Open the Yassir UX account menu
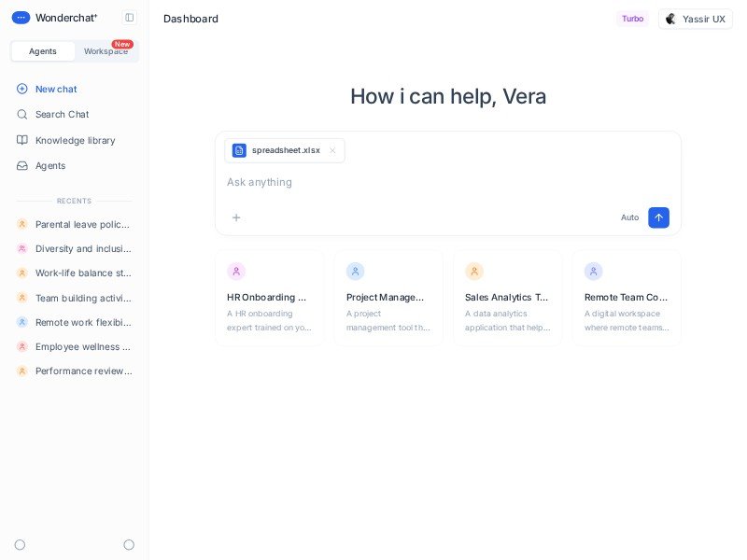Screen dimensions: 747x560 (695, 19)
